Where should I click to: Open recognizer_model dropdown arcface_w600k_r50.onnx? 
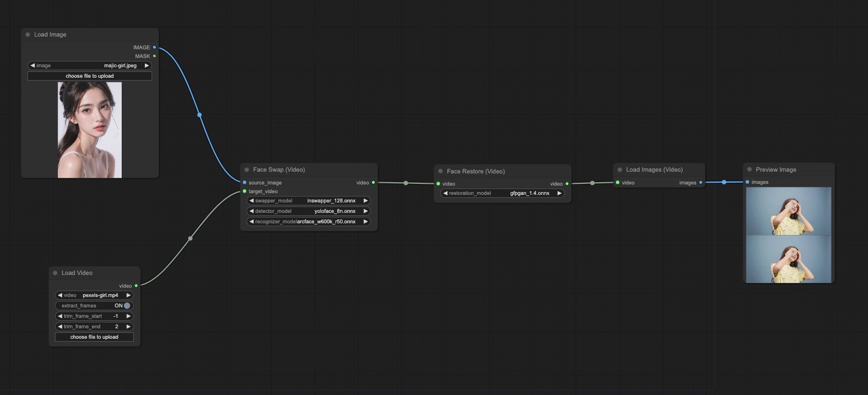click(x=309, y=222)
